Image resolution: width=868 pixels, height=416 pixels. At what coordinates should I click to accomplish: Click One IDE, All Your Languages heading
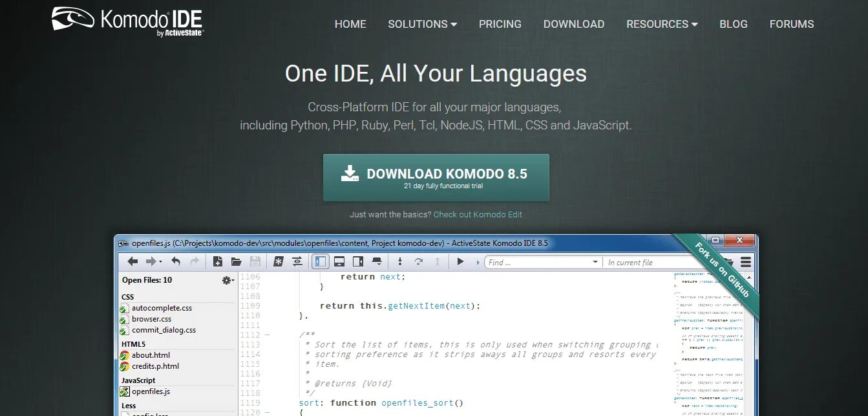coord(436,73)
